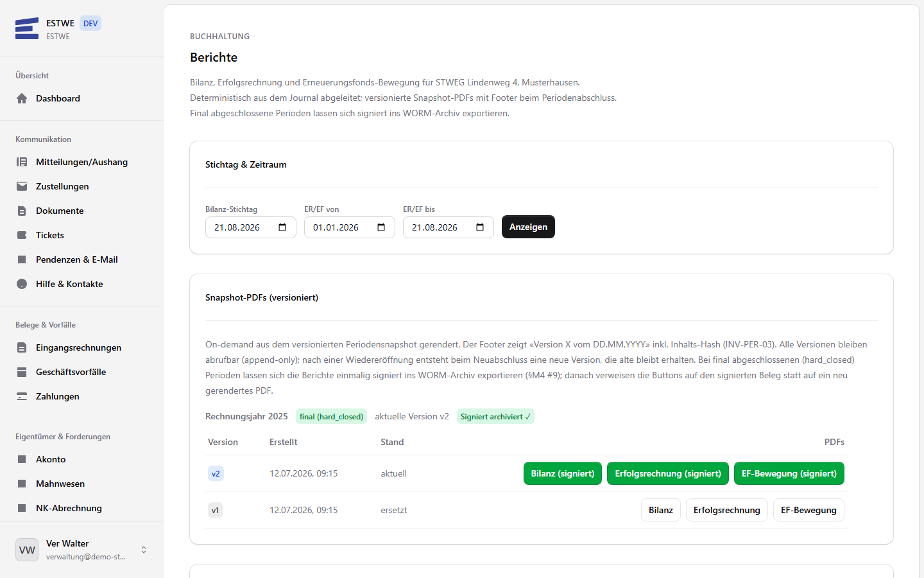Click the Stand column header
Image resolution: width=924 pixels, height=578 pixels.
coord(392,442)
